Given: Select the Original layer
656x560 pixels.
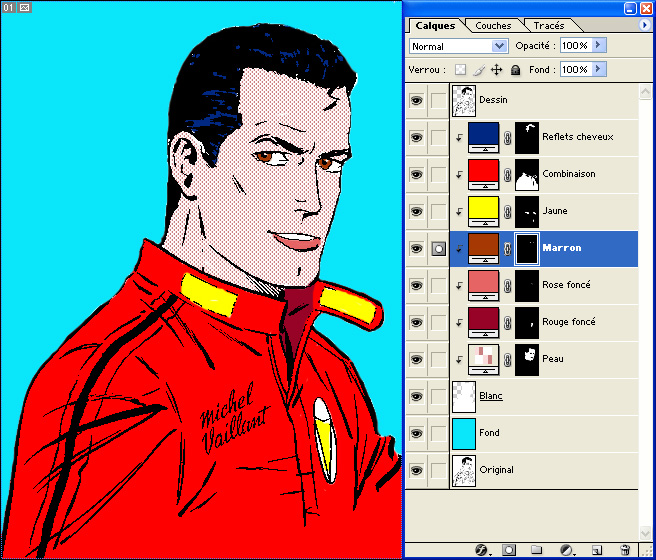Looking at the screenshot, I should point(543,470).
